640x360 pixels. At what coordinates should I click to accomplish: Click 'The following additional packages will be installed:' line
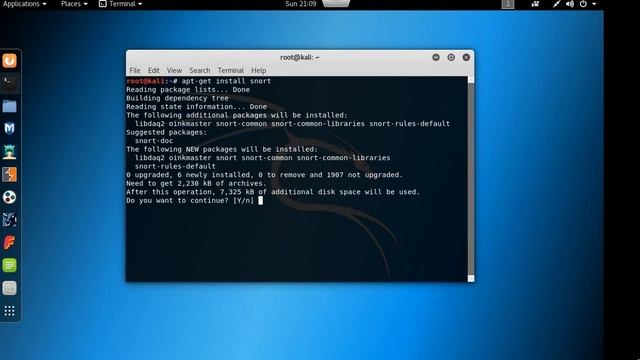[237, 116]
